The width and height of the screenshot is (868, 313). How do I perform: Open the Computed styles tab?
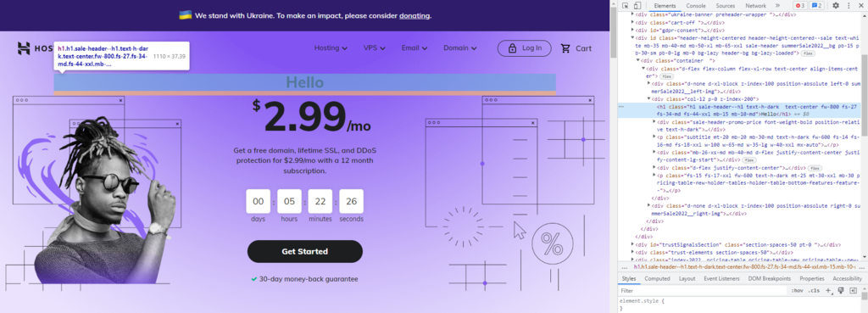pyautogui.click(x=657, y=279)
